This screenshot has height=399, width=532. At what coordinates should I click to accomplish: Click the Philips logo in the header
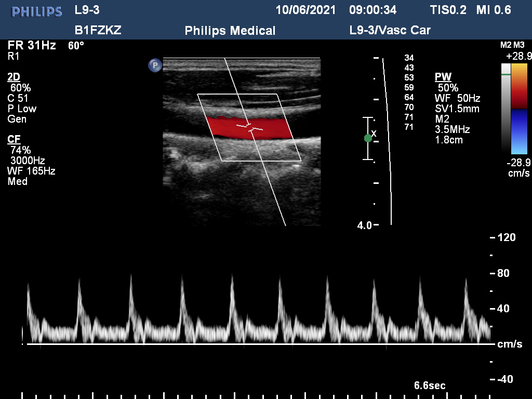click(36, 11)
